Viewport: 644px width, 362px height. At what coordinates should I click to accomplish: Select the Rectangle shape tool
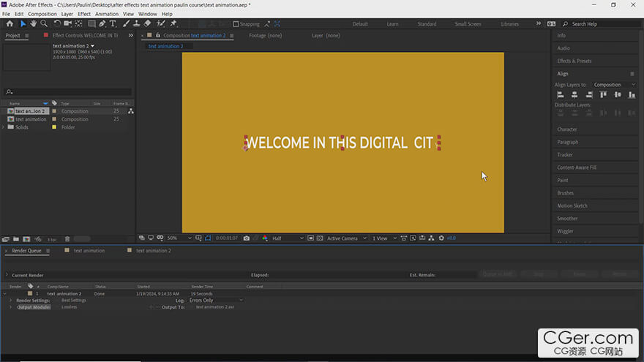(x=91, y=24)
